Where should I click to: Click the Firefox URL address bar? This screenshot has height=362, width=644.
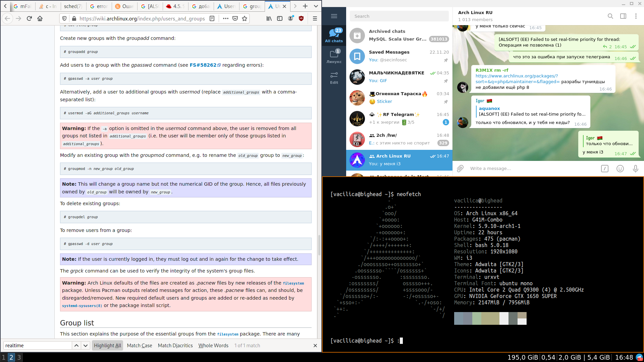pyautogui.click(x=142, y=18)
